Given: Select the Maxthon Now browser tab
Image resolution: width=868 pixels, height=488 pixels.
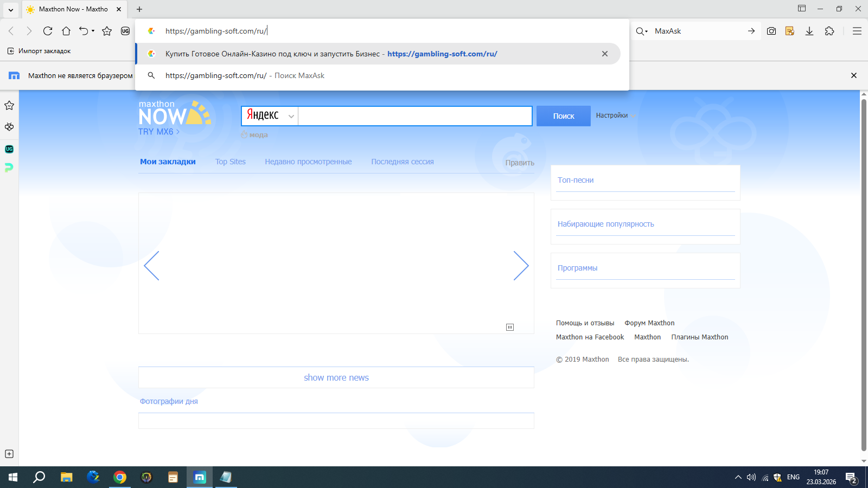Looking at the screenshot, I should (x=74, y=9).
